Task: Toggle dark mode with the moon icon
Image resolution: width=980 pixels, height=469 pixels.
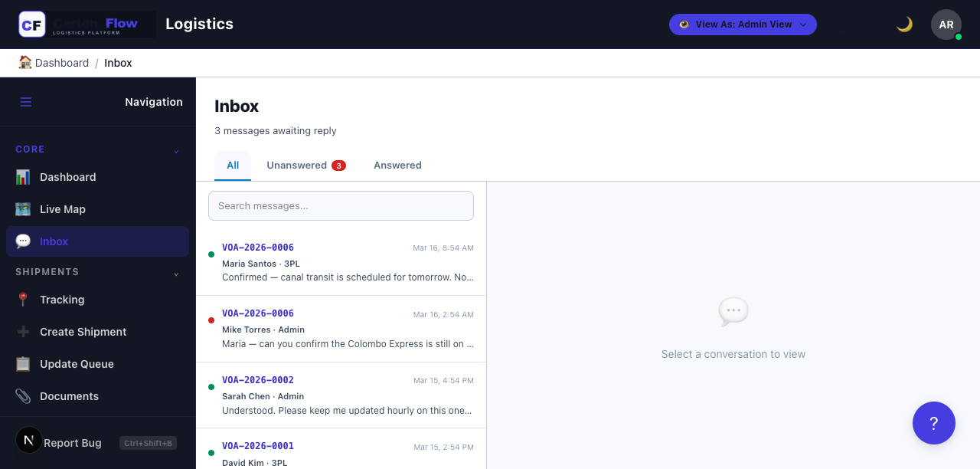Action: point(904,24)
